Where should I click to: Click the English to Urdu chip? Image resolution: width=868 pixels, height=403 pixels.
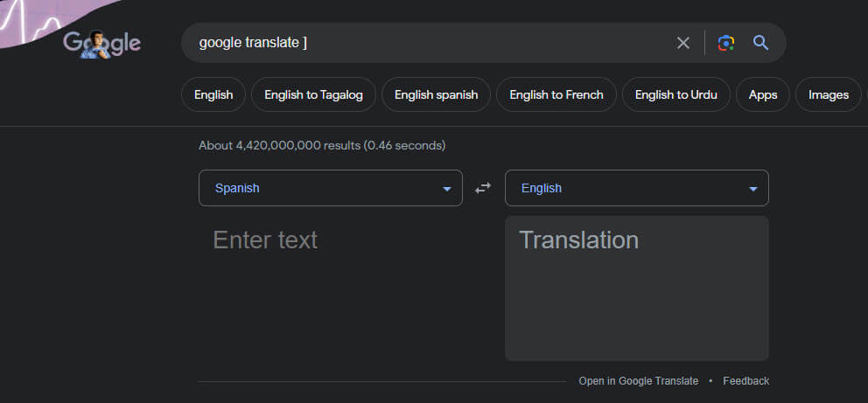(675, 94)
